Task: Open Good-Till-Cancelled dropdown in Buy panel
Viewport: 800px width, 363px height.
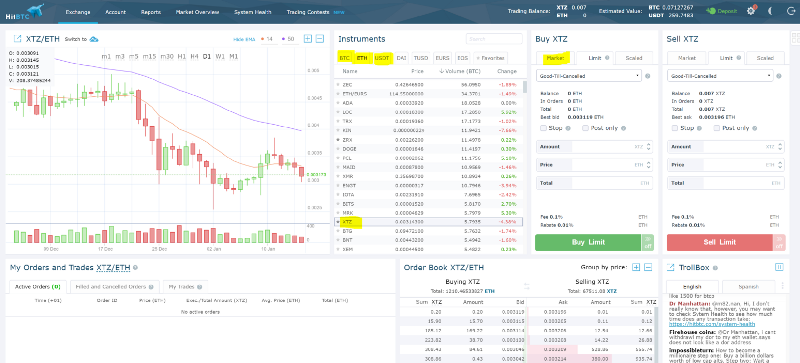Action: point(588,76)
